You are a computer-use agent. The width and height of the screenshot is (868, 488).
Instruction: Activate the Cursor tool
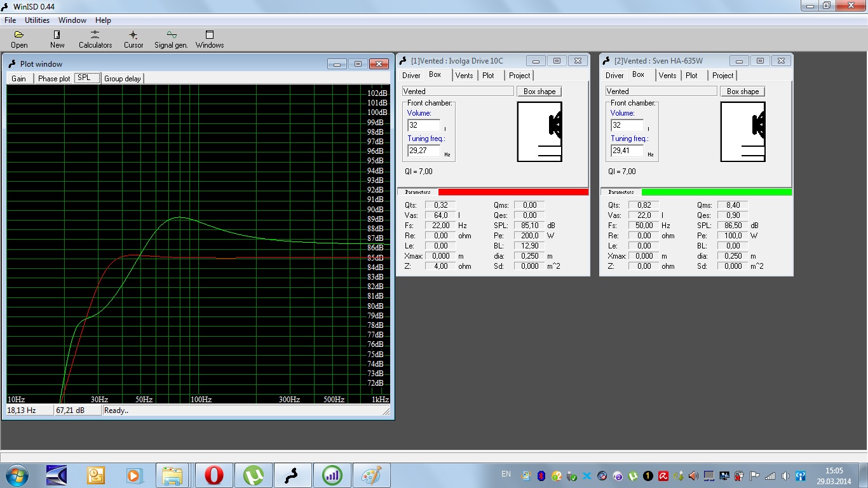133,39
